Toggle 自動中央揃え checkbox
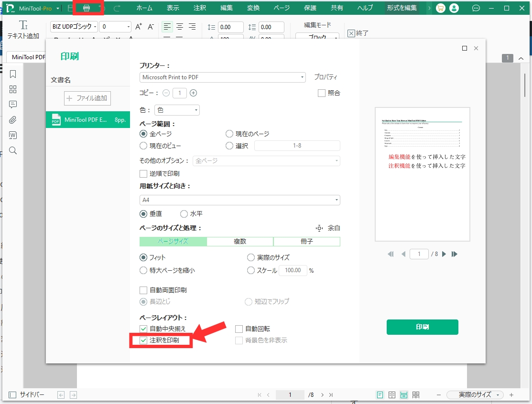 (x=143, y=329)
